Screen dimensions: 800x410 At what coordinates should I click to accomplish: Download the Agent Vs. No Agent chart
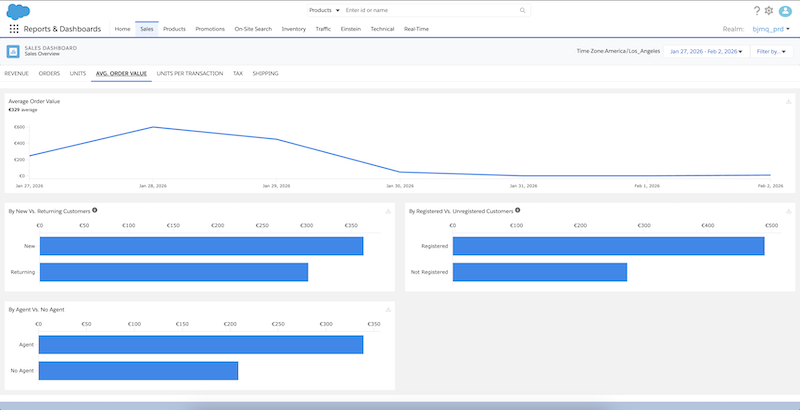coord(388,310)
